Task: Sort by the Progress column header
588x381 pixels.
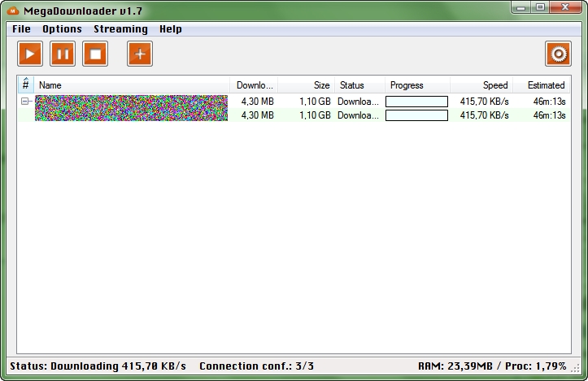Action: pyautogui.click(x=418, y=85)
